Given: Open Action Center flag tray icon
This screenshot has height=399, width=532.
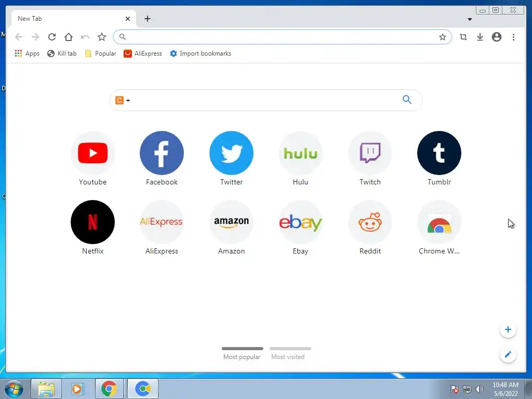Looking at the screenshot, I should (455, 389).
